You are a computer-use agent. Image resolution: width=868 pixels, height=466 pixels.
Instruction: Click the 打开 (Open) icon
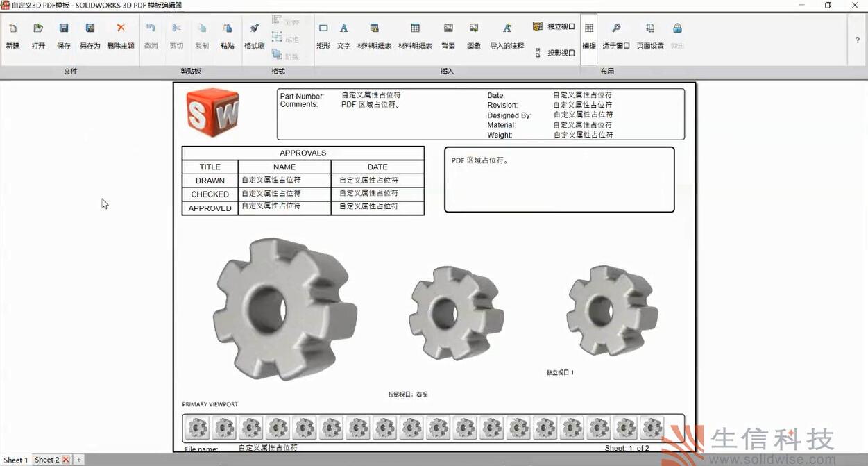[x=38, y=28]
